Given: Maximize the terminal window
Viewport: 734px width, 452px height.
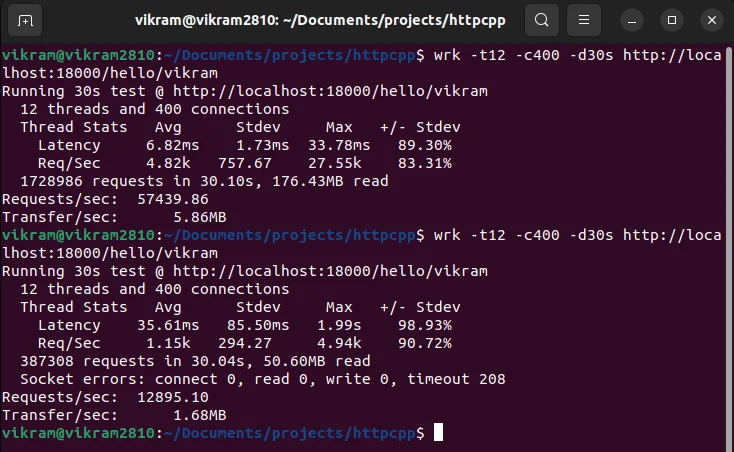Looking at the screenshot, I should pos(672,21).
